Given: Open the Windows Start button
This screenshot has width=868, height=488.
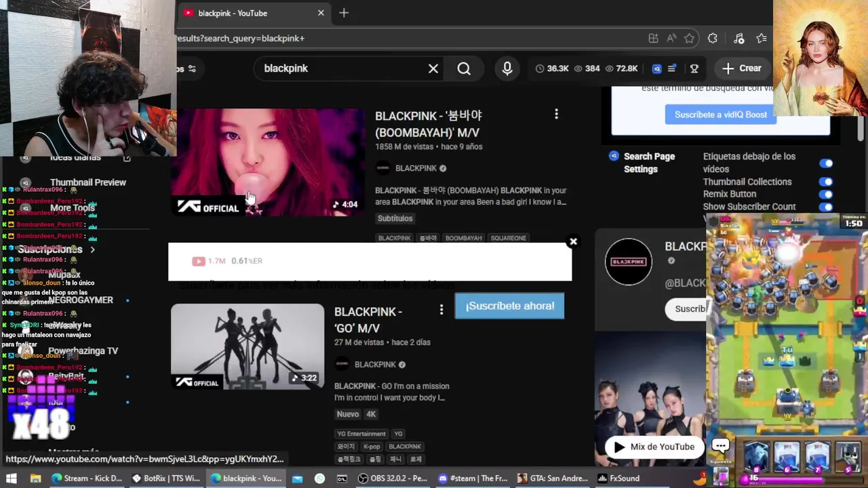Looking at the screenshot, I should [12, 478].
